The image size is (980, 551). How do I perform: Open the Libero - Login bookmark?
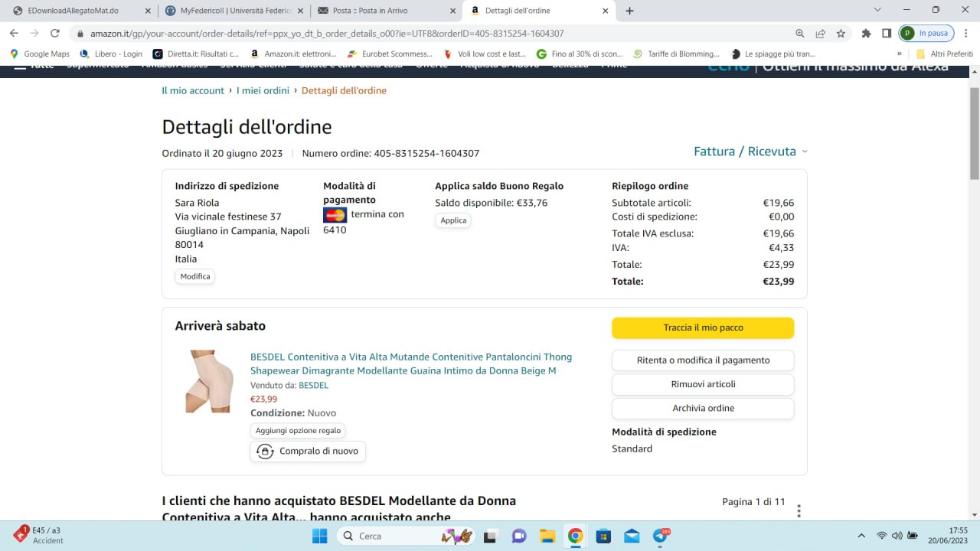tap(112, 54)
